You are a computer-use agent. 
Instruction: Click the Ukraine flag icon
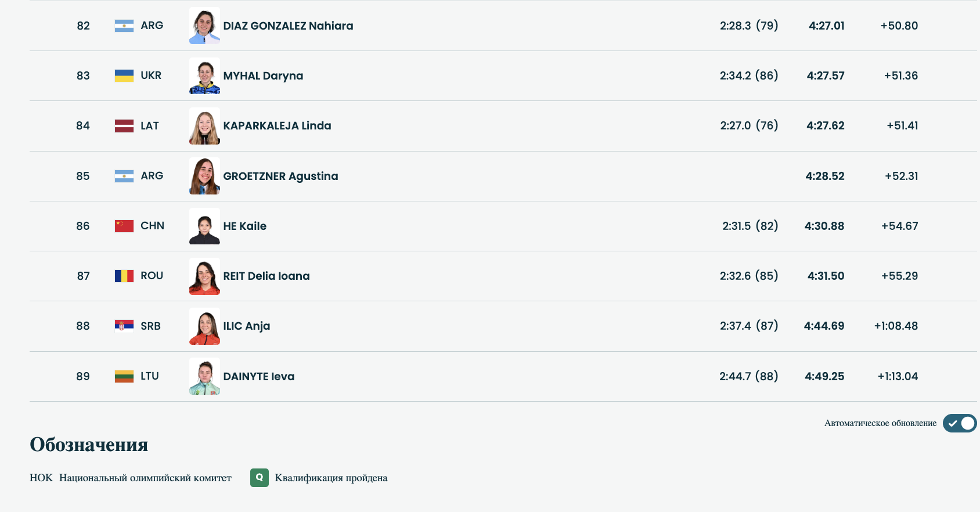(x=124, y=75)
